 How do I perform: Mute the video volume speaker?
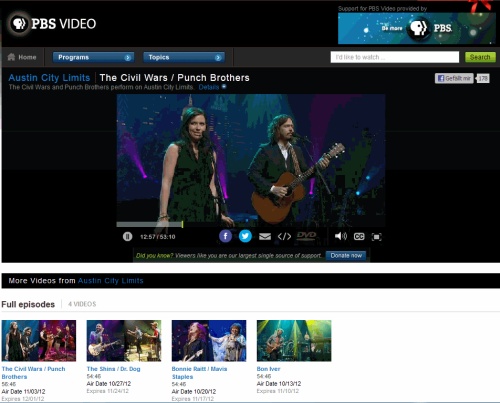click(x=341, y=236)
